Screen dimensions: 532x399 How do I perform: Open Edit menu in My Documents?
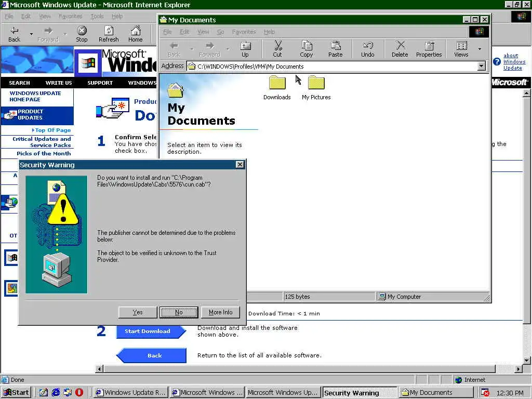184,32
